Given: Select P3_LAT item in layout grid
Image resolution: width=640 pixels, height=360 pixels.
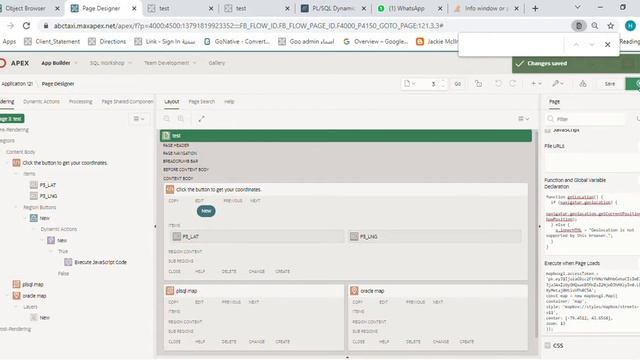Looking at the screenshot, I should tap(257, 236).
